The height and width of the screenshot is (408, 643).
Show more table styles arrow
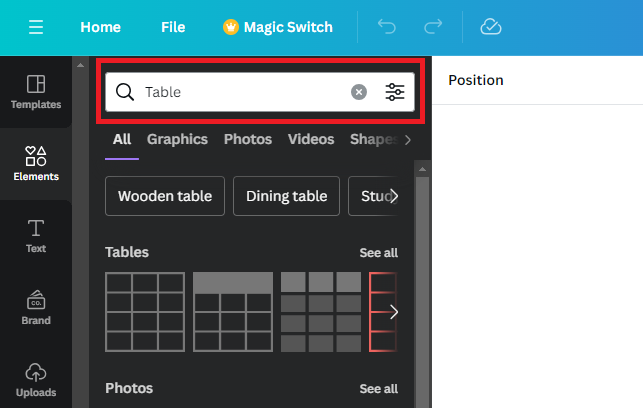tap(393, 312)
